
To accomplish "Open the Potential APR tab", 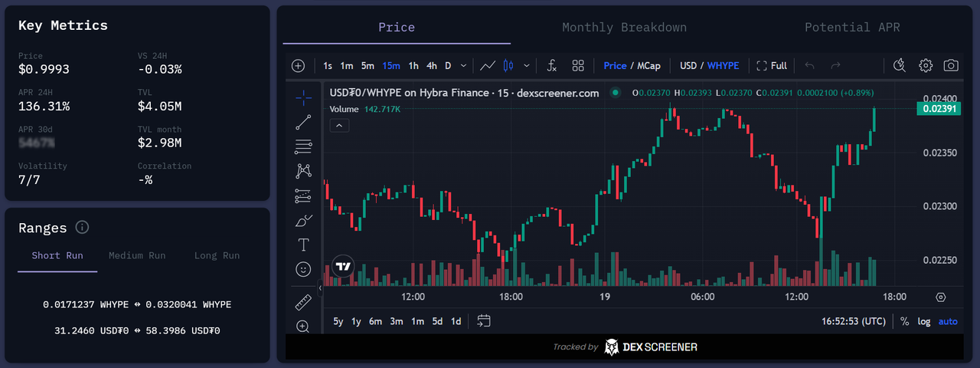I will [852, 28].
